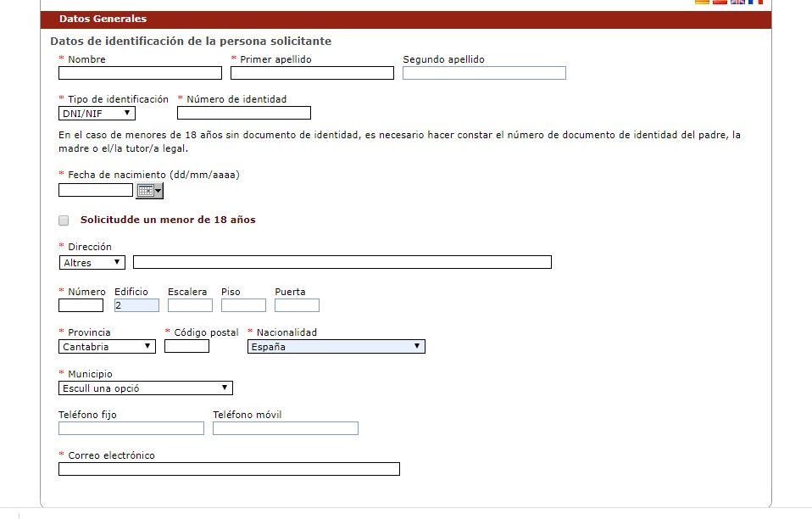
Task: Select the Edificio field containing 2
Action: pos(136,305)
